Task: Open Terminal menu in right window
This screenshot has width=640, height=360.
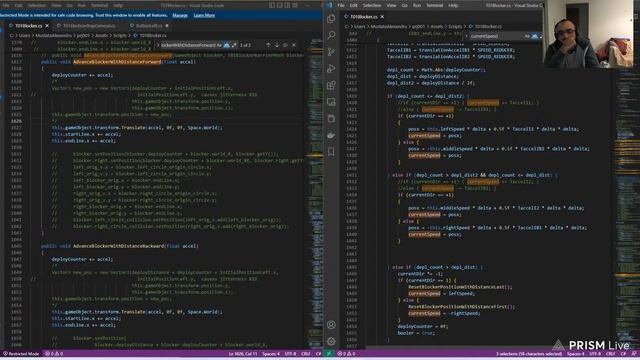Action: 435,5
